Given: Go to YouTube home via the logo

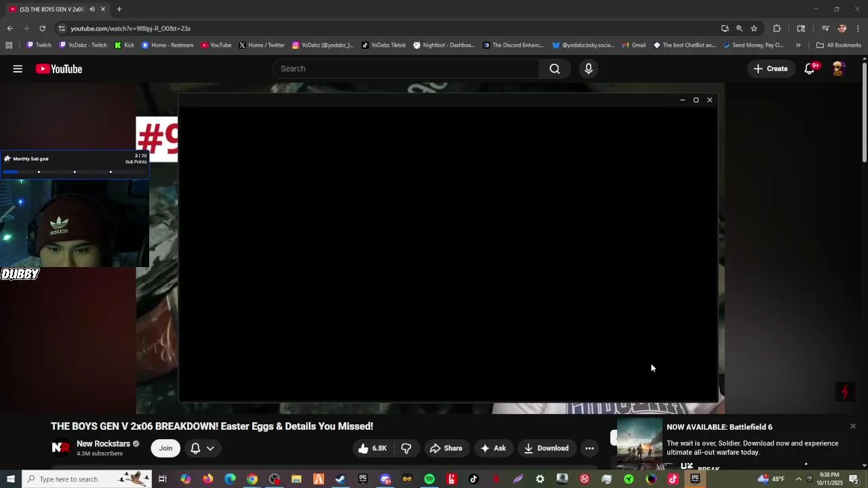Looking at the screenshot, I should (59, 68).
